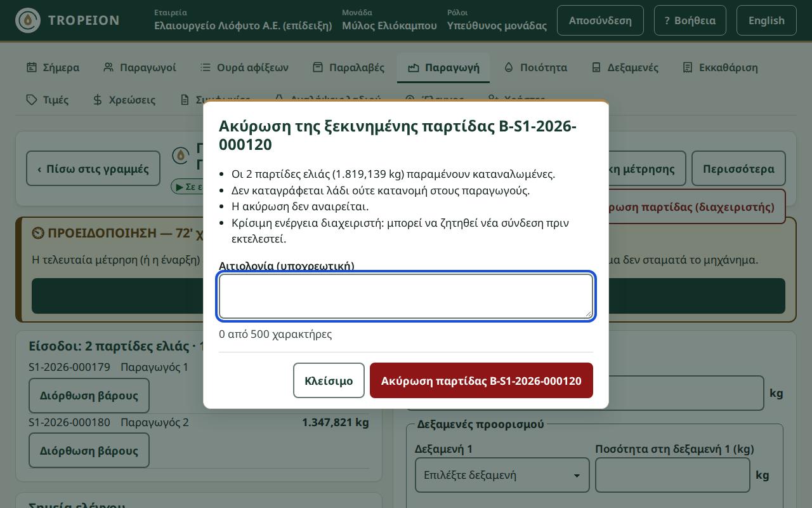Go to the Χρεώσεις dollar tab
The height and width of the screenshot is (508, 812).
[x=124, y=100]
